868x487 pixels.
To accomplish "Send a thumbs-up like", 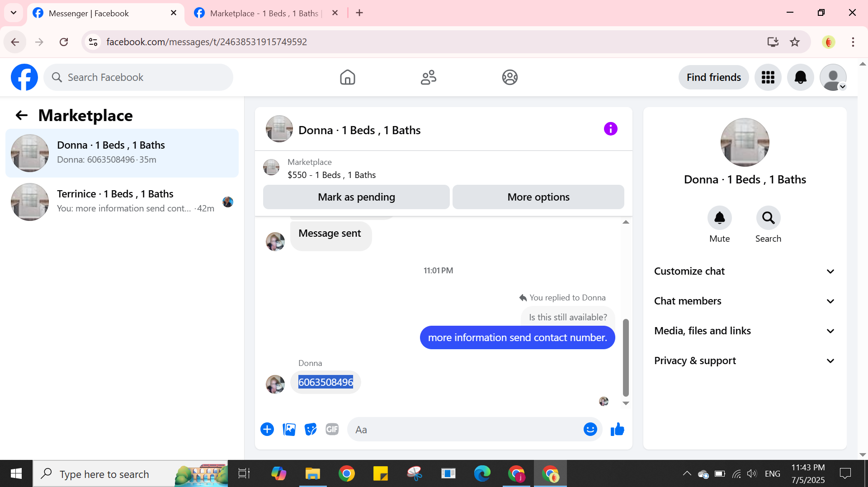I will point(617,429).
